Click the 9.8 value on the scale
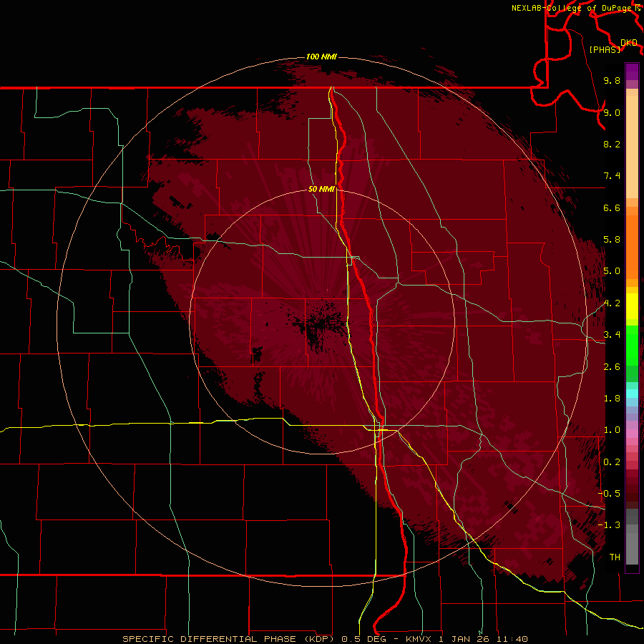The height and width of the screenshot is (644, 644). [x=612, y=80]
